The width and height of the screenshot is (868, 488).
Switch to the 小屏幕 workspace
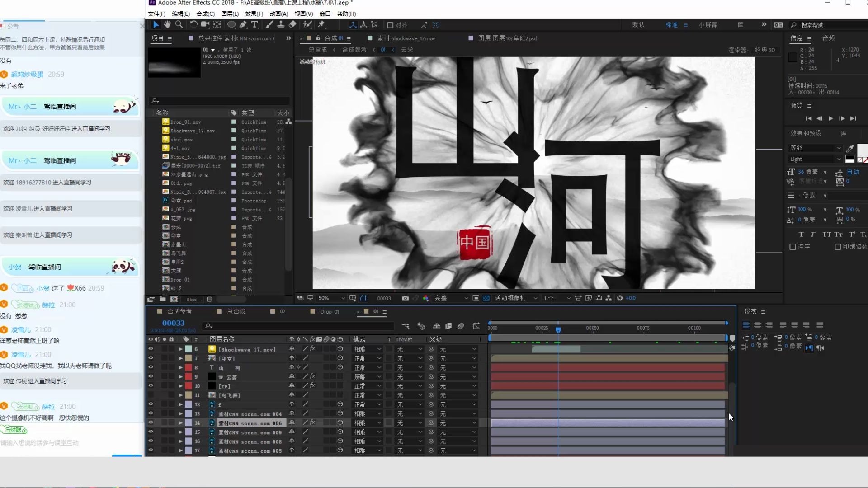(x=708, y=25)
